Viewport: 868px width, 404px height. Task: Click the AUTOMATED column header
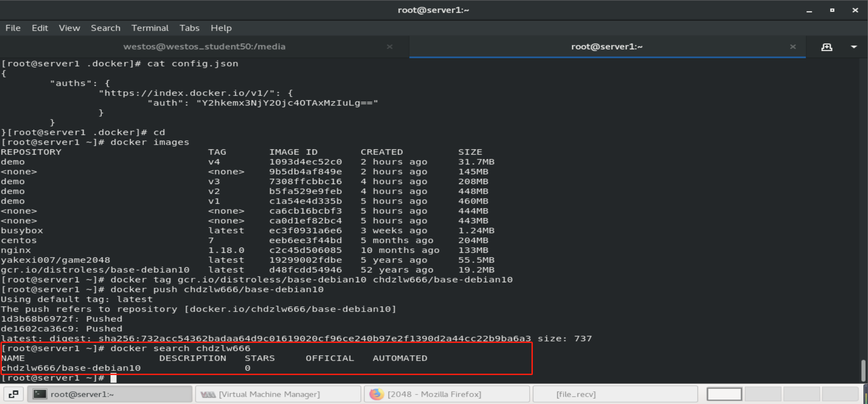[x=400, y=358]
